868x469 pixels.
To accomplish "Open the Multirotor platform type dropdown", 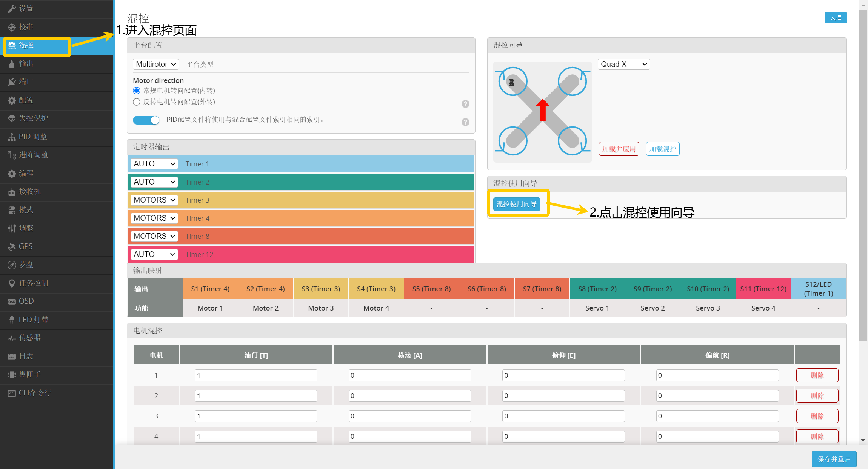I will [x=155, y=64].
